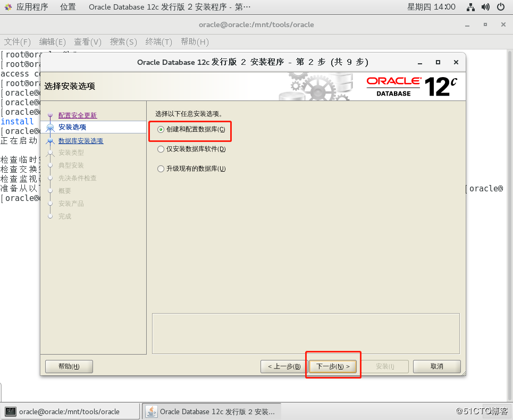Open terminal 查看(V) menu
The height and width of the screenshot is (420, 513).
tap(88, 42)
